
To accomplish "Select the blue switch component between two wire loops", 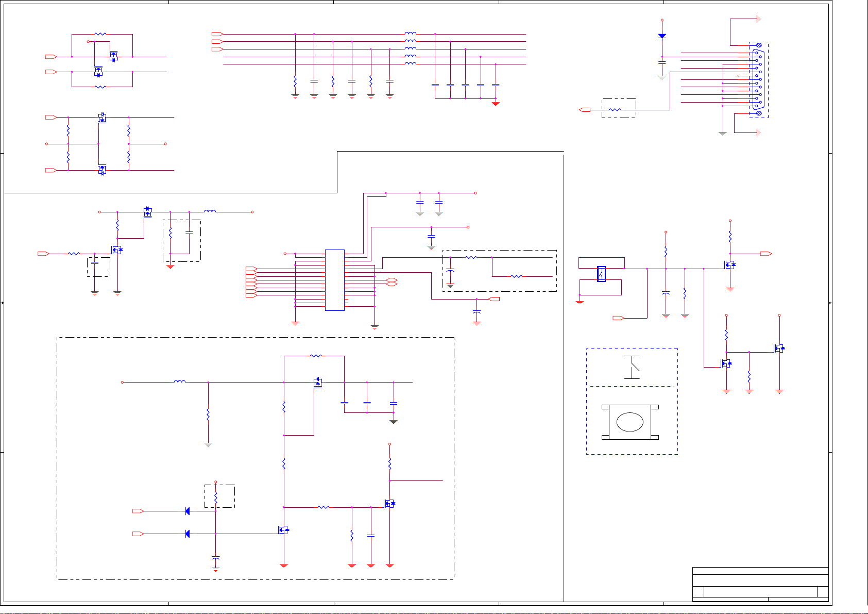I will tap(601, 274).
